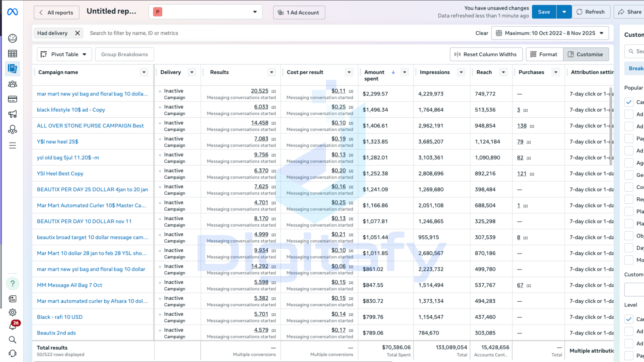The width and height of the screenshot is (644, 362).
Task: Toggle checked Level campaign checkbox
Action: pyautogui.click(x=629, y=319)
